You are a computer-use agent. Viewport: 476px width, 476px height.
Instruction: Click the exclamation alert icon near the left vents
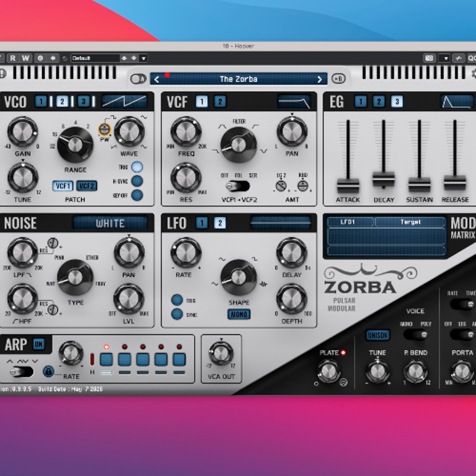(x=3, y=74)
